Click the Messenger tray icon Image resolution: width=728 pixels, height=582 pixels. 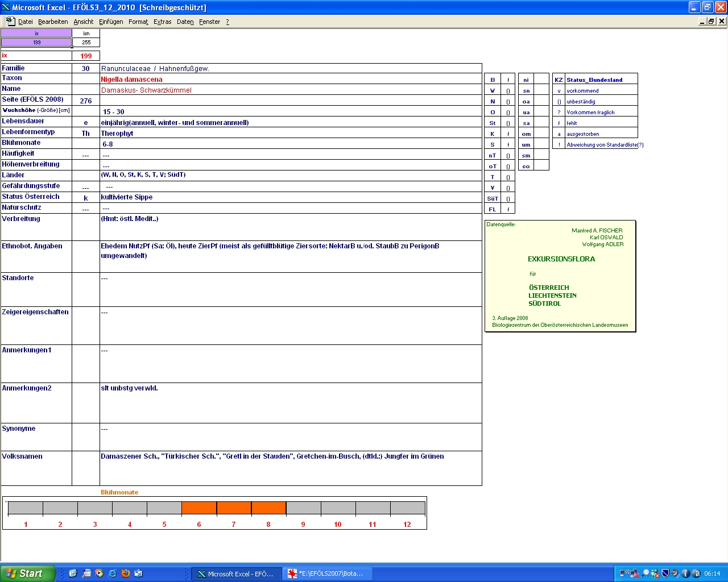pyautogui.click(x=655, y=573)
